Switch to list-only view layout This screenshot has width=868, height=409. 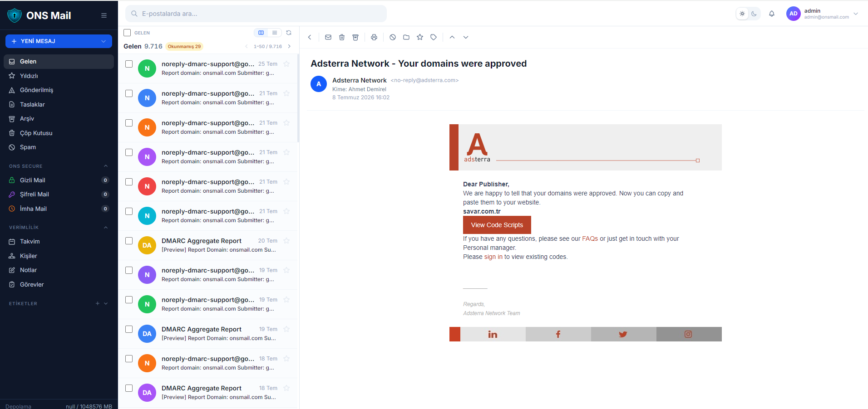(x=275, y=33)
